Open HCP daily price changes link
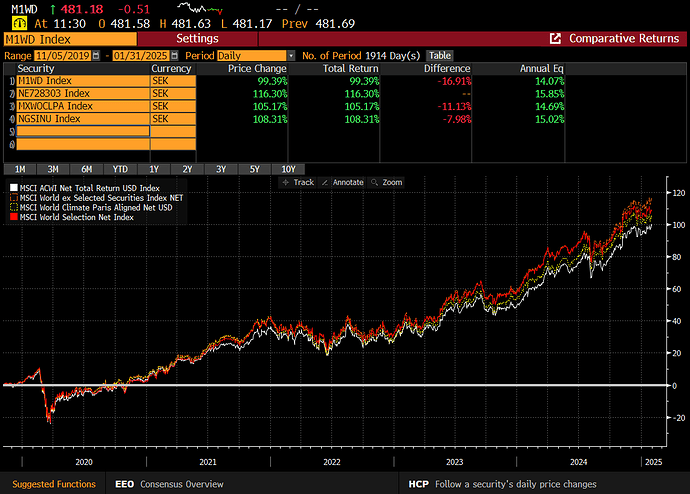Image resolution: width=690 pixels, height=494 pixels. tap(502, 484)
